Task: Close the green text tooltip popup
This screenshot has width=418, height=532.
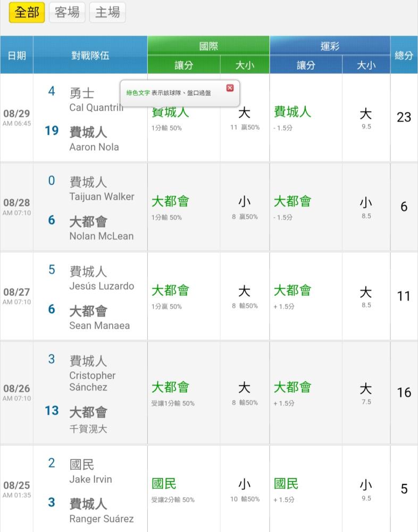Action: click(x=230, y=88)
